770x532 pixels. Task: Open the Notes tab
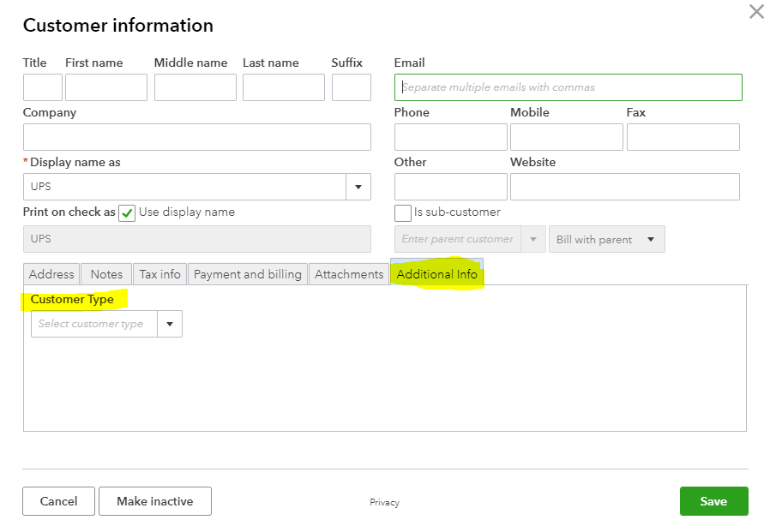[x=105, y=274]
